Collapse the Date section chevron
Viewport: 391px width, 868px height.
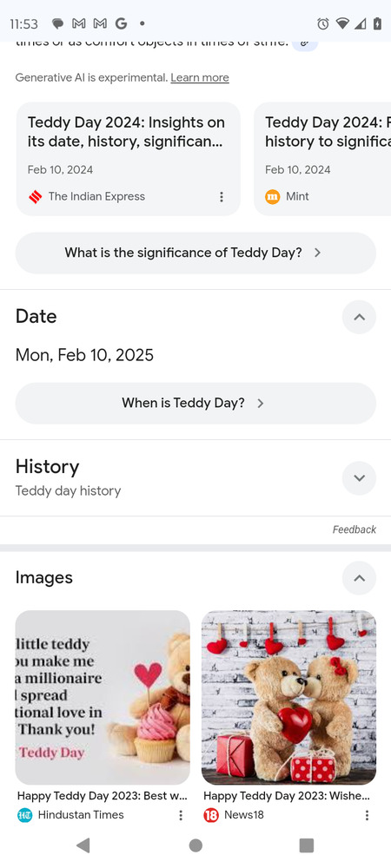point(359,317)
